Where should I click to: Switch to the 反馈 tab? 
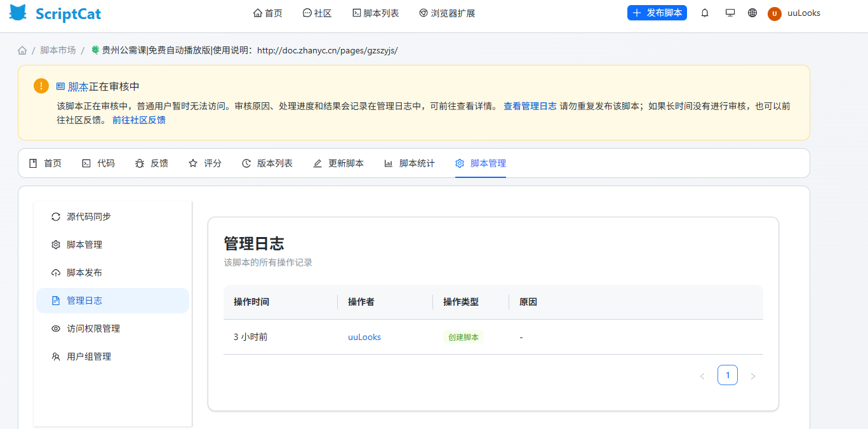click(x=152, y=163)
